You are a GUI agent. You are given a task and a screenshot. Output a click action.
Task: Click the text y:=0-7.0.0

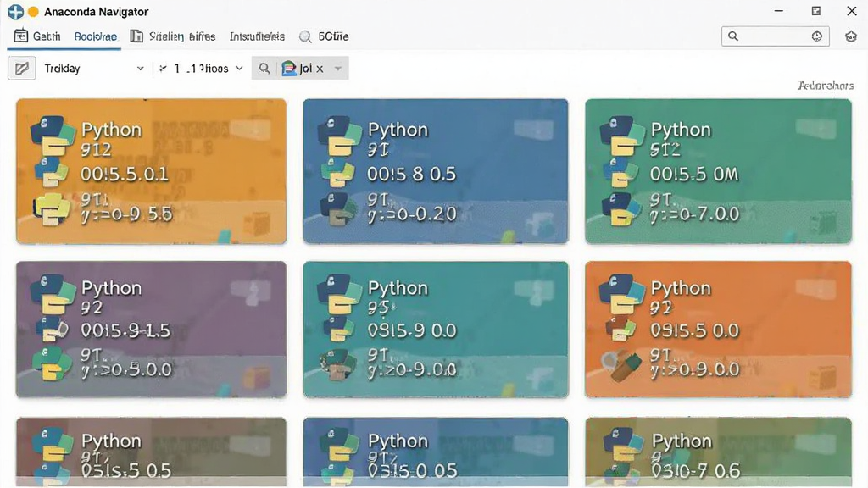point(695,214)
